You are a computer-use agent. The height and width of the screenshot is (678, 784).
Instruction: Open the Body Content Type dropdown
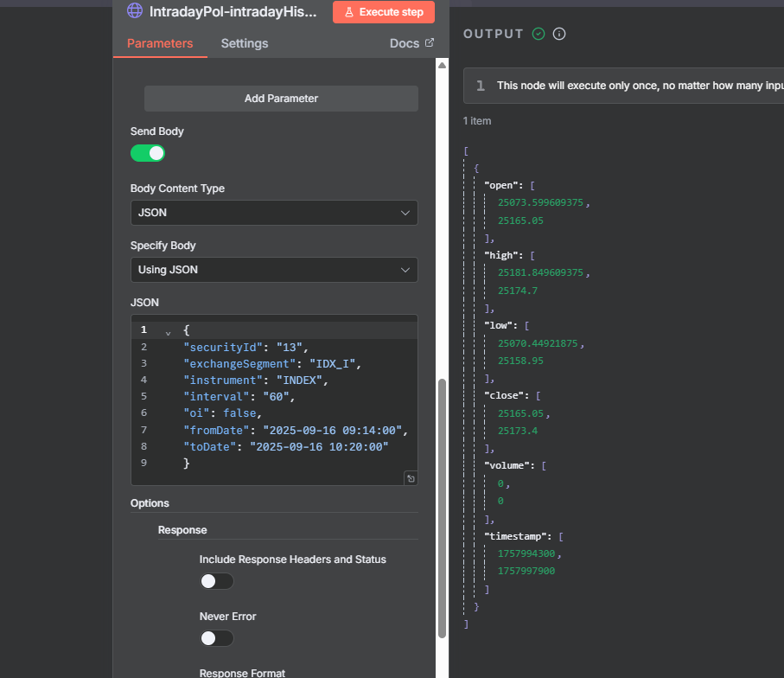point(274,213)
